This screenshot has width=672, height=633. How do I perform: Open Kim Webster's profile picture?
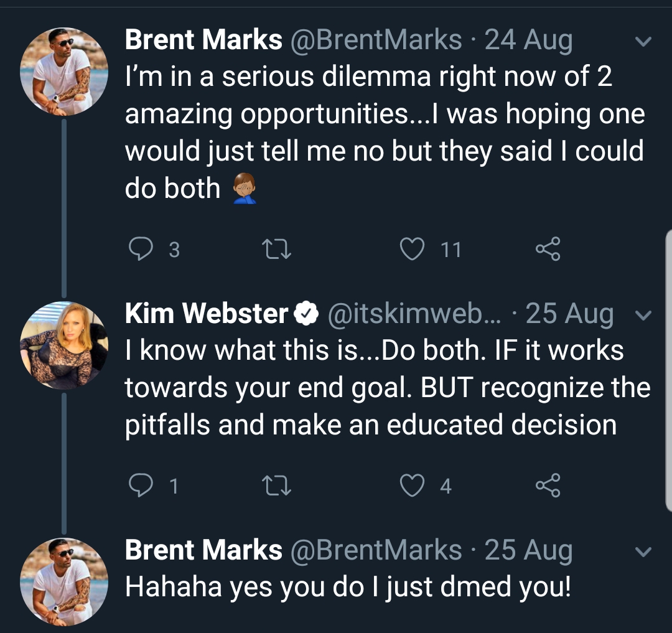64,345
